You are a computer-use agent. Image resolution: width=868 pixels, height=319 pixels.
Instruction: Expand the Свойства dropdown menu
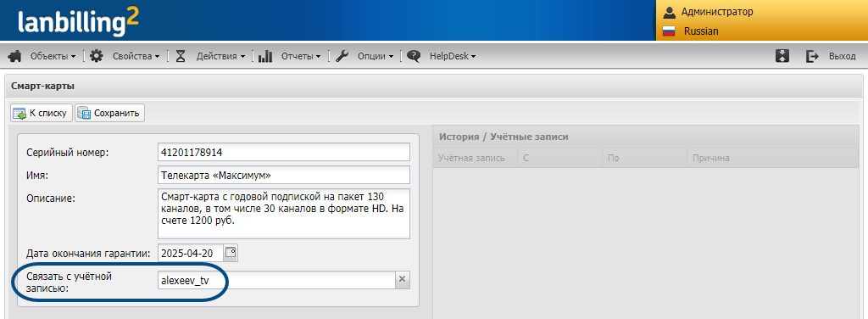point(136,56)
